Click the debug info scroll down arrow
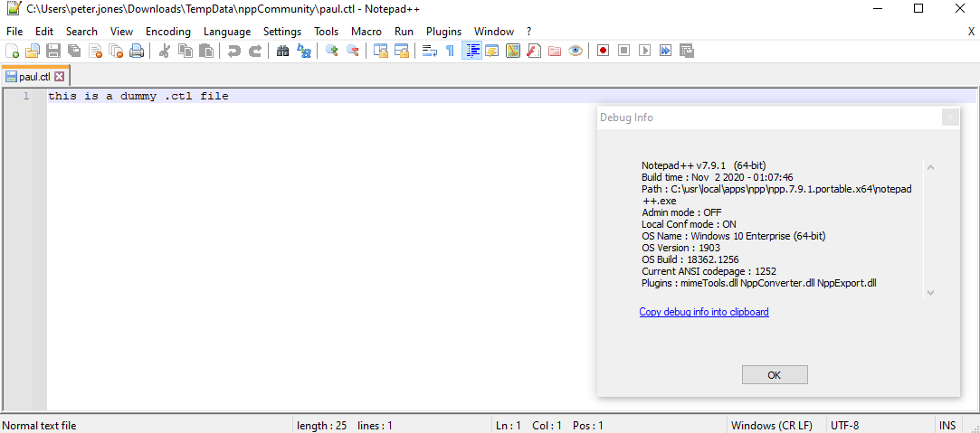Viewport: 980px width, 433px height. (x=930, y=292)
